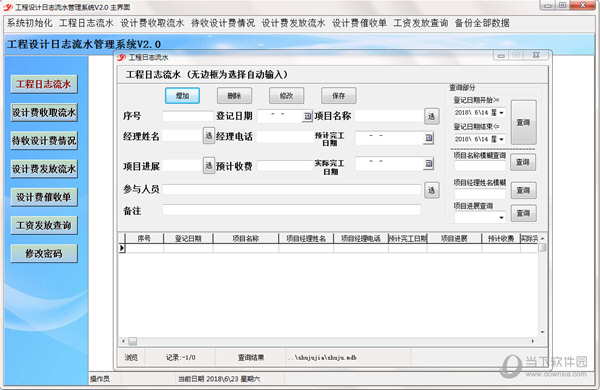
Task: Expand the 登记日期结束 date dropdown
Action: 501,139
